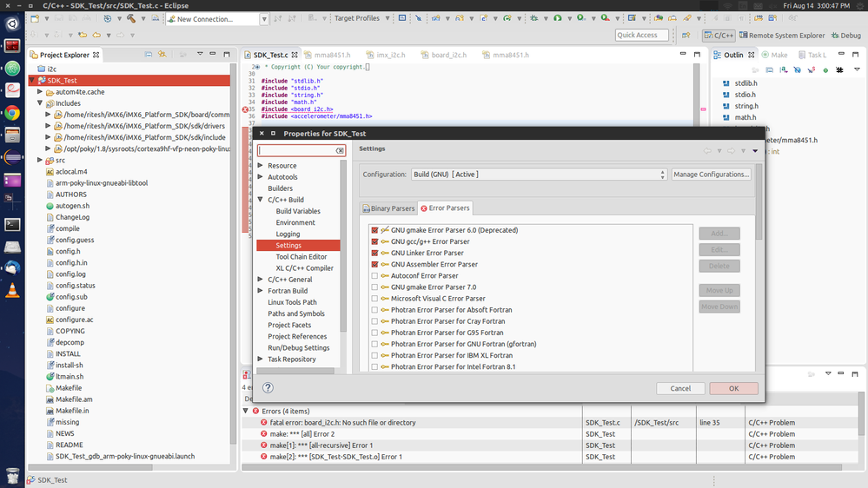Click the Properties filter text field
The height and width of the screenshot is (488, 868).
point(297,150)
